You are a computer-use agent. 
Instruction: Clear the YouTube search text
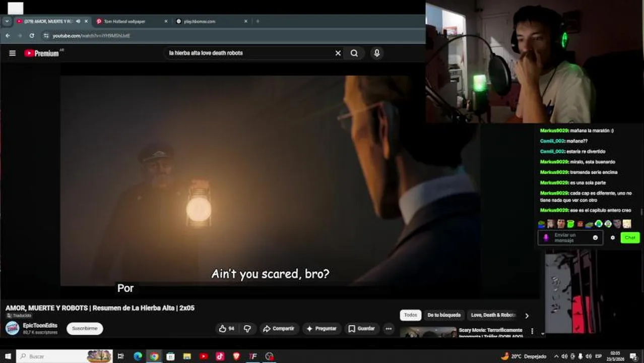click(338, 53)
